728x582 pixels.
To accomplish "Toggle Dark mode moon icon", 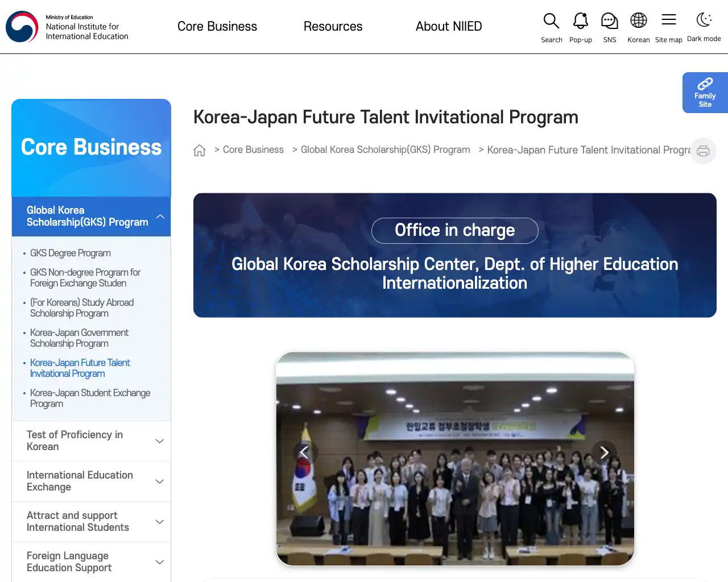I will [704, 20].
